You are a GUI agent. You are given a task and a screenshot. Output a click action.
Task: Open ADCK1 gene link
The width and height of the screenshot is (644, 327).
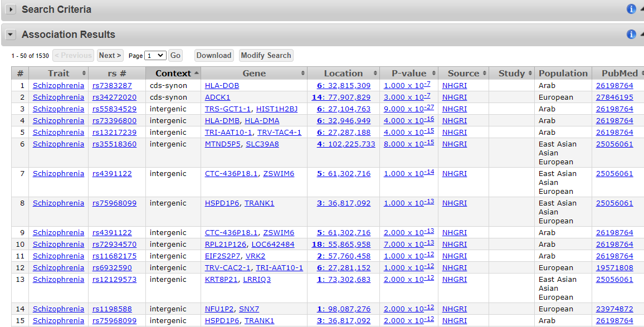(x=218, y=97)
